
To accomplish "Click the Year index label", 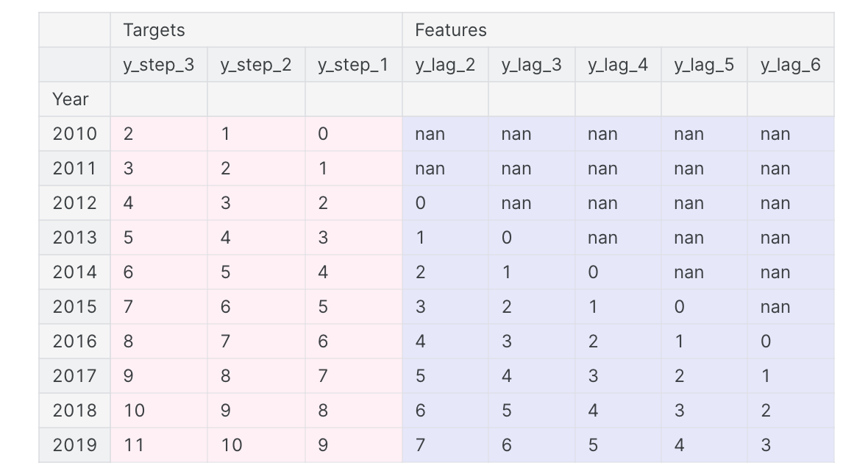I will (x=71, y=99).
